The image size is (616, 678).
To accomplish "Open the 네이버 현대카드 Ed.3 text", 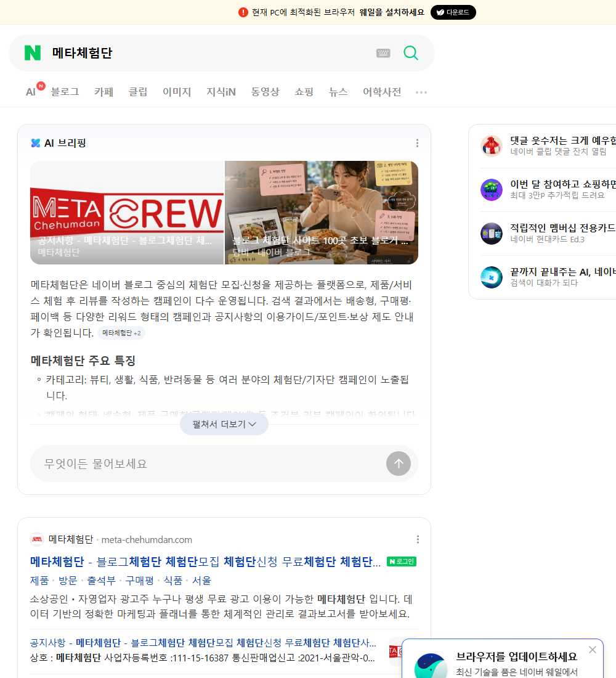I will 547,239.
